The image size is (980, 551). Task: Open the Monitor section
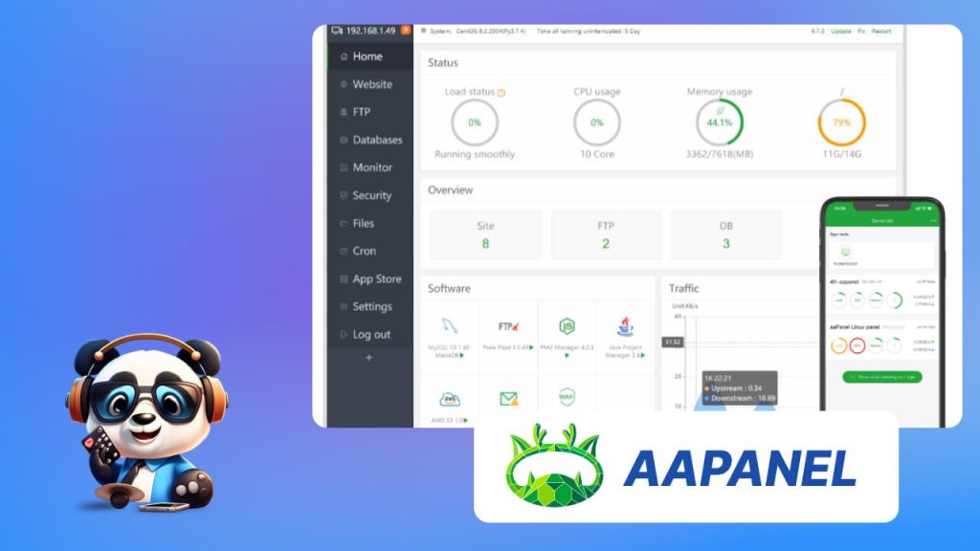pyautogui.click(x=370, y=167)
